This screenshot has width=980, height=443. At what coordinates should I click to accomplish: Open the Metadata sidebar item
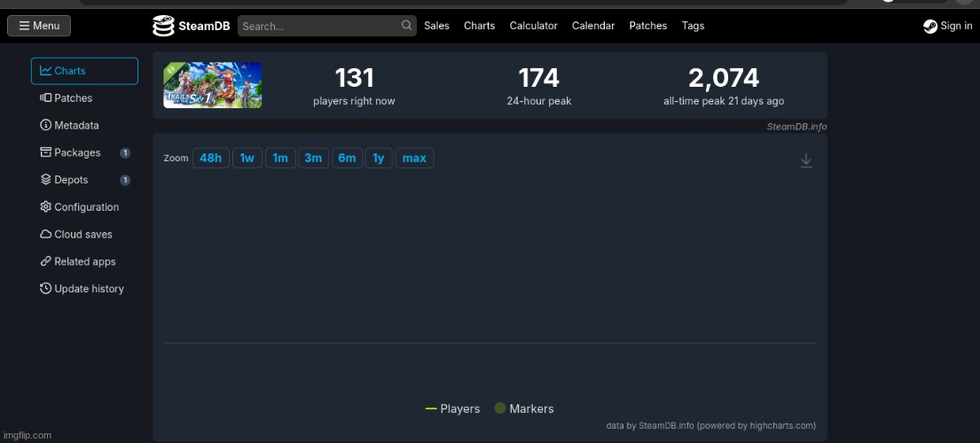coord(84,126)
